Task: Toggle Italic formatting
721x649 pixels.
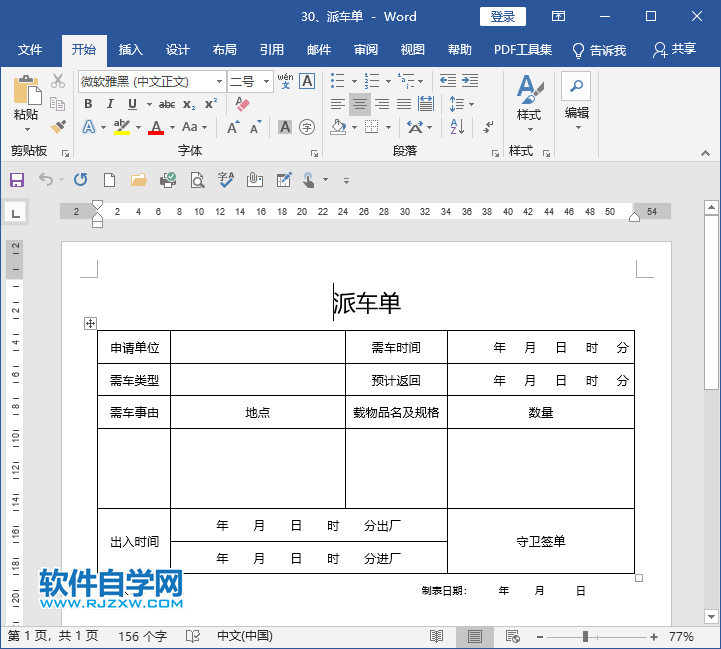Action: coord(110,104)
